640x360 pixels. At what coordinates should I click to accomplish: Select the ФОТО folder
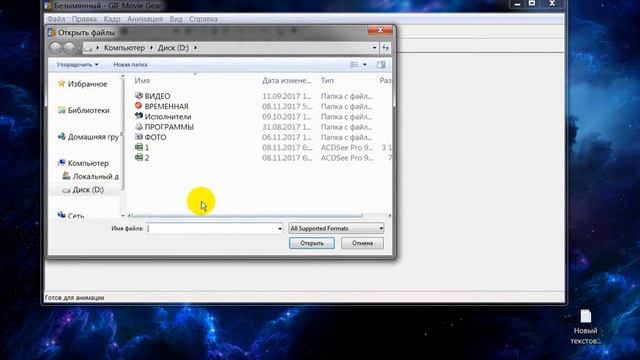[156, 137]
